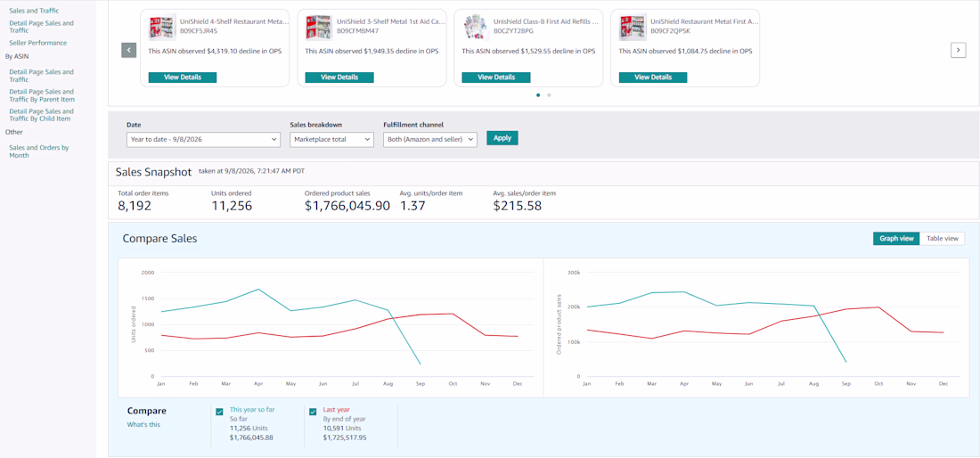Click the Ordered product sales value $1,766,045.90
Screen dimensions: 980x458
[x=347, y=206]
